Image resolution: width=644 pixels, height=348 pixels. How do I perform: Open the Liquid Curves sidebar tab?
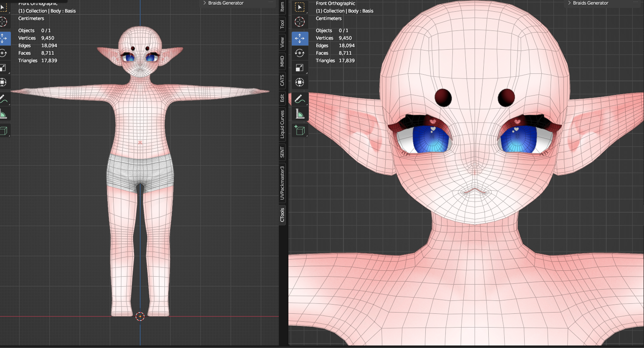point(282,124)
